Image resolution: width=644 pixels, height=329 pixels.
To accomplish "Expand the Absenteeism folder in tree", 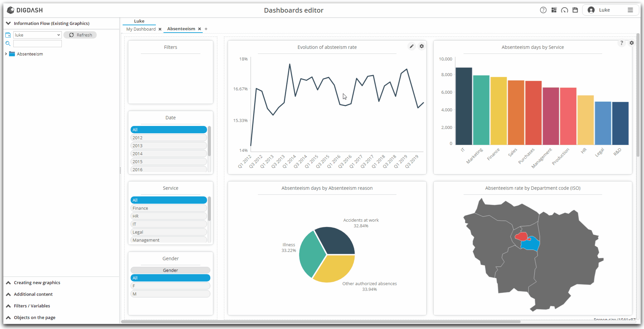I will coord(6,54).
